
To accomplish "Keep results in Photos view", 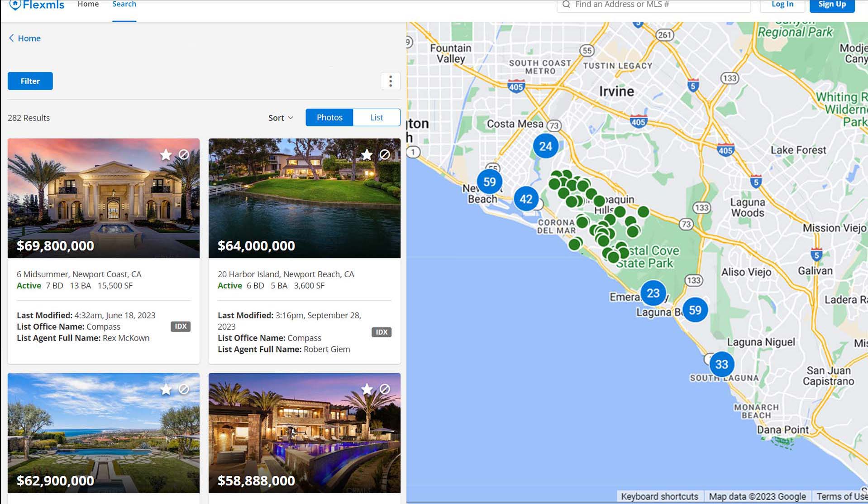I will [x=329, y=117].
